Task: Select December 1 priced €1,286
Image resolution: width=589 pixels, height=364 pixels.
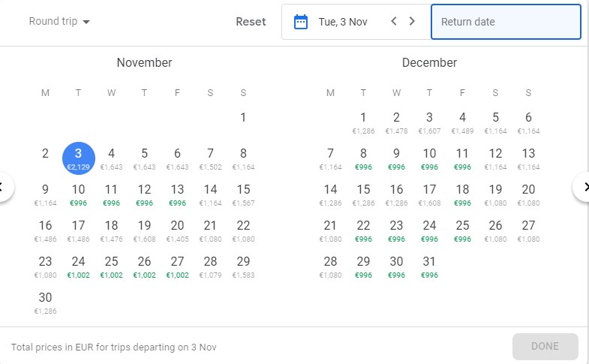Action: coord(363,122)
